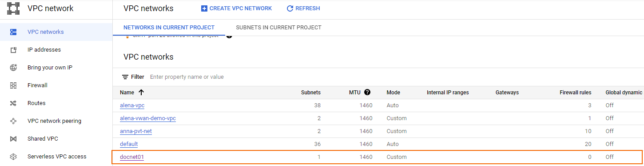Viewport: 644px width, 166px height.
Task: Click firewall rules count 0 for docnet01
Action: pos(589,157)
